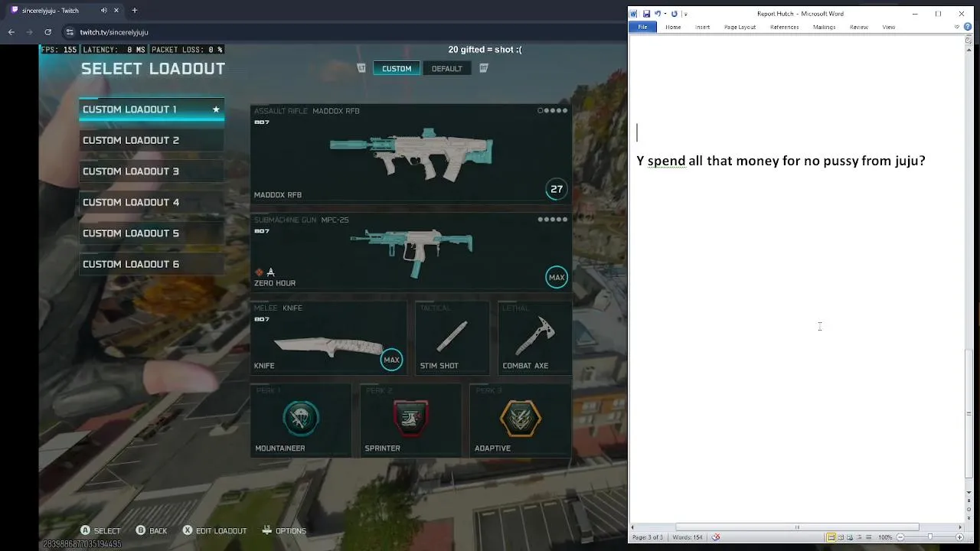980x551 pixels.
Task: Switch to the DEFAULT loadouts tab
Action: pyautogui.click(x=446, y=68)
